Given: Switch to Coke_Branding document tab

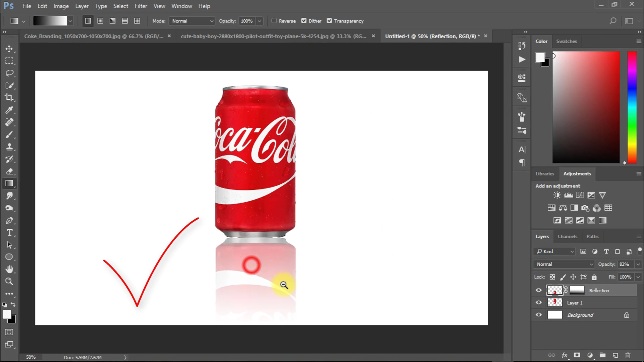Looking at the screenshot, I should (x=94, y=36).
